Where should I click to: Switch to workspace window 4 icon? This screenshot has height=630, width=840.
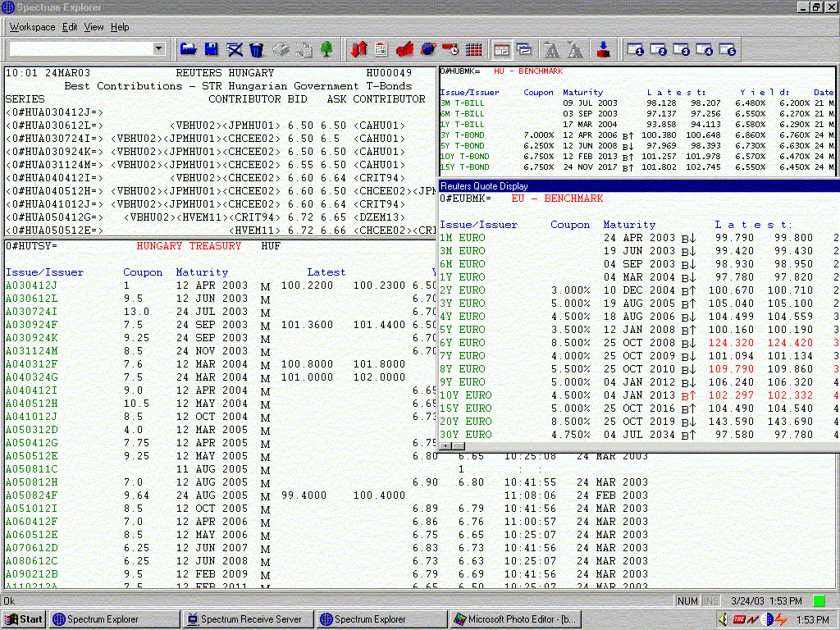(705, 49)
